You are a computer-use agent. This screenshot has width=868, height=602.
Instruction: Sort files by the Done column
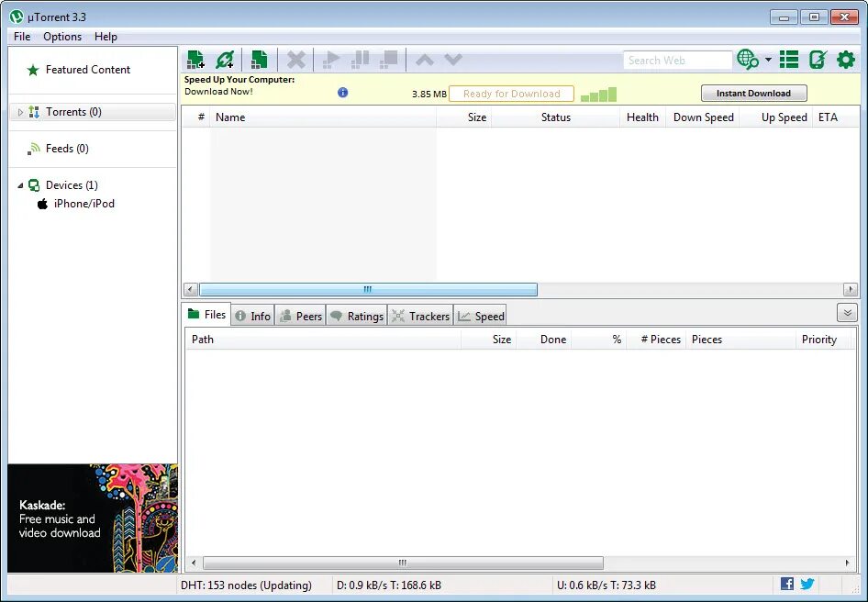coord(544,340)
